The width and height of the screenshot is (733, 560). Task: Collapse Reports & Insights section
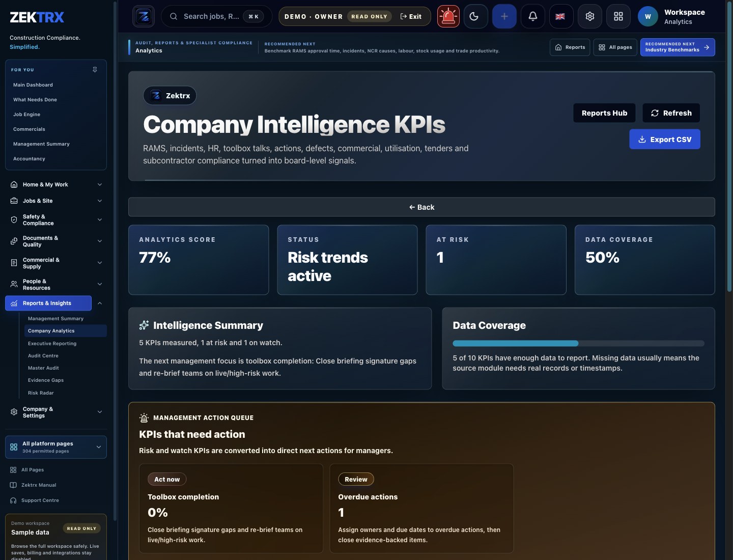click(x=100, y=303)
